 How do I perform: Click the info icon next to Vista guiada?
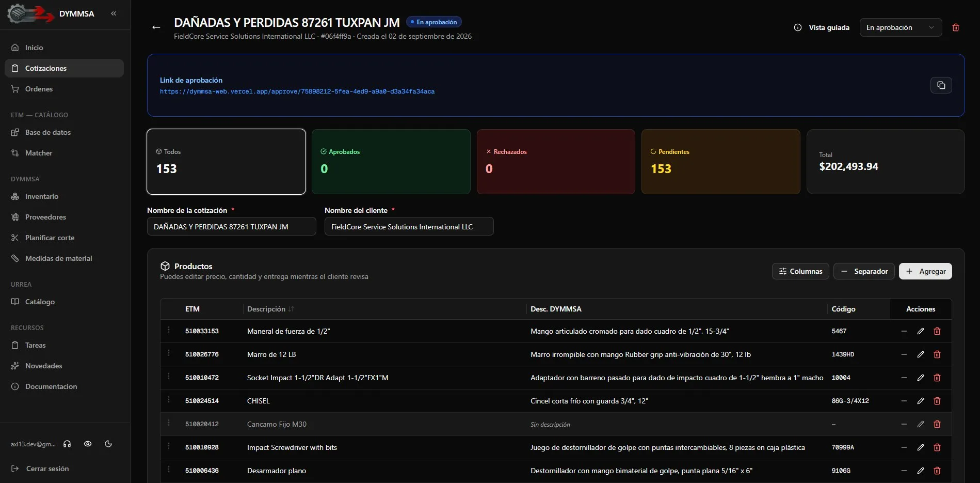pyautogui.click(x=797, y=27)
